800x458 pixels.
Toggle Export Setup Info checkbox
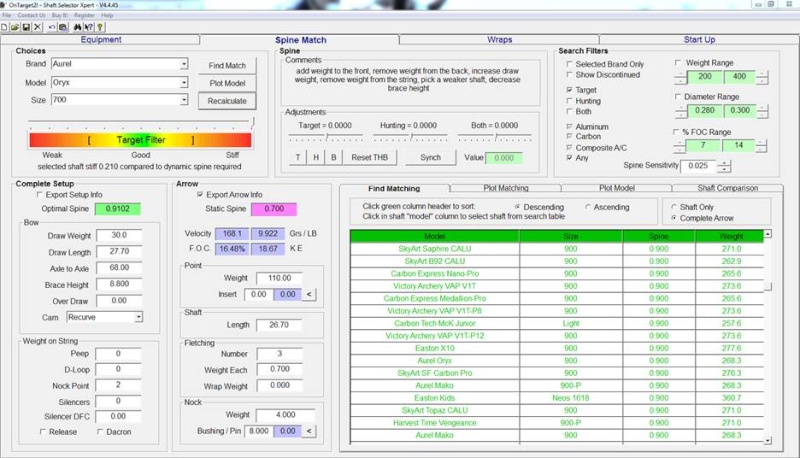click(39, 194)
